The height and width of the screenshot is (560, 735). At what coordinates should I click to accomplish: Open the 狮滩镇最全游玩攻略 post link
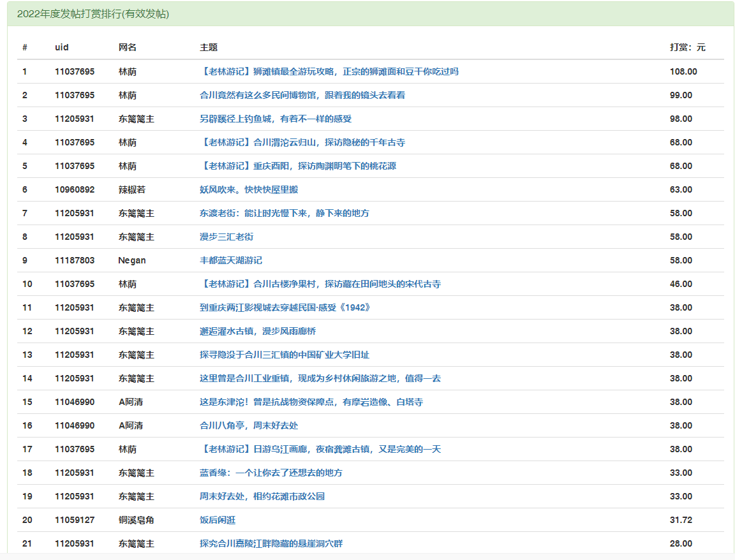pyautogui.click(x=329, y=71)
